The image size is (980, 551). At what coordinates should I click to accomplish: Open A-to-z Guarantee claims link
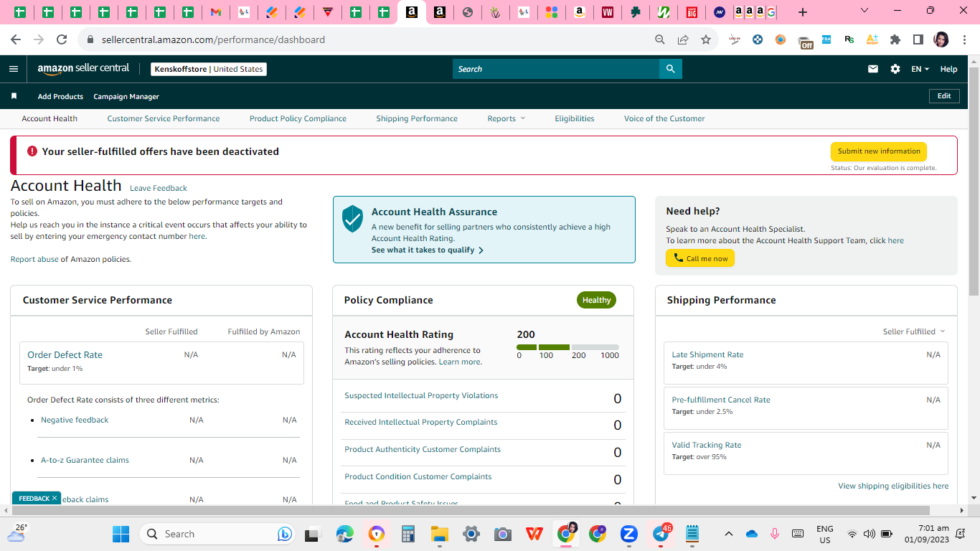85,460
